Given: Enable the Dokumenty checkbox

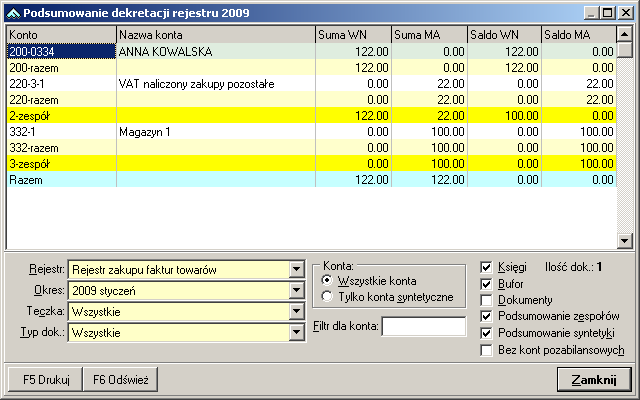Looking at the screenshot, I should (487, 300).
